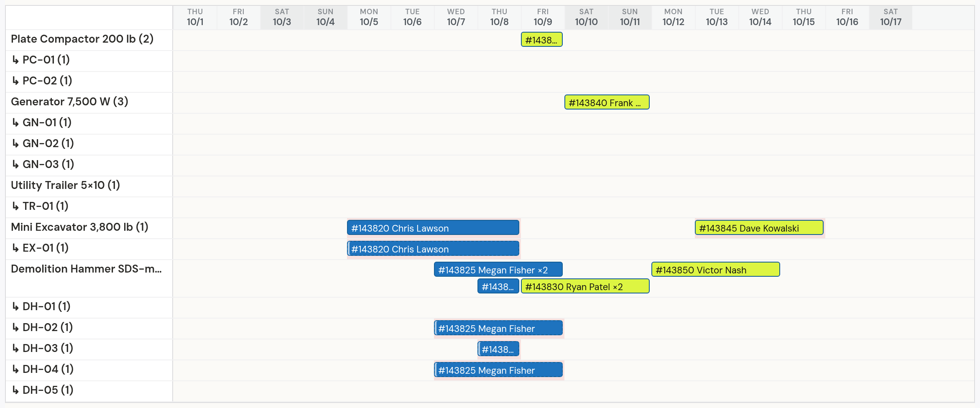The height and width of the screenshot is (408, 980).
Task: Select the GN-03 (1) unit row
Action: click(89, 165)
